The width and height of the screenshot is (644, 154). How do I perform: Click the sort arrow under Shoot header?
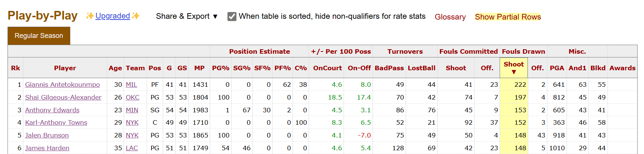[x=514, y=72]
